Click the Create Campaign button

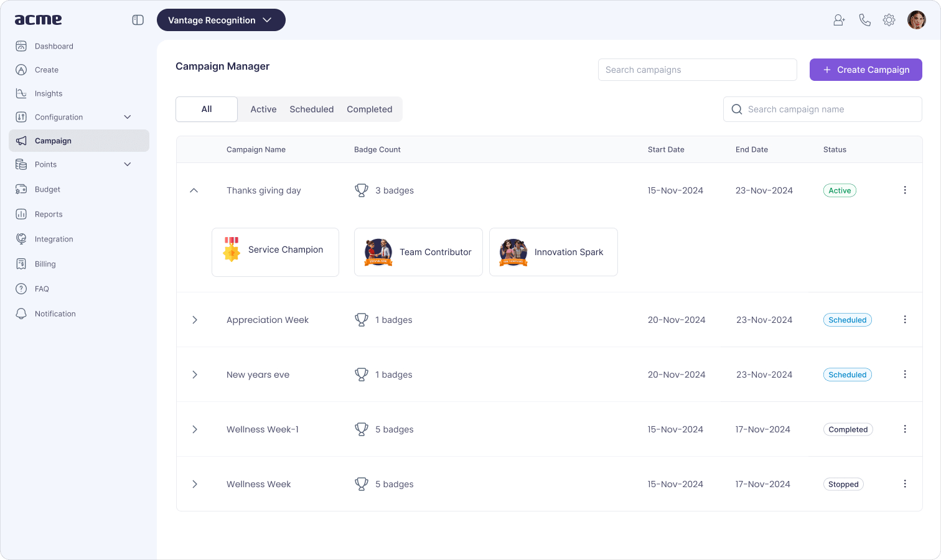[x=866, y=70]
